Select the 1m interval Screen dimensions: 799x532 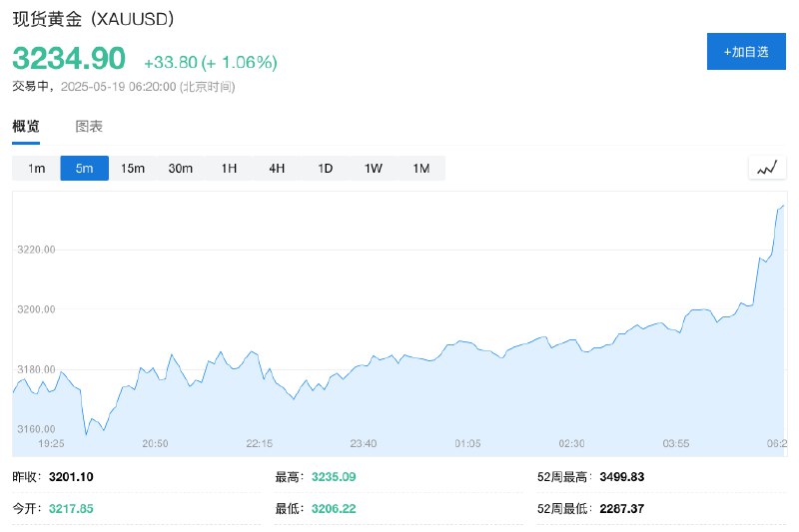36,168
